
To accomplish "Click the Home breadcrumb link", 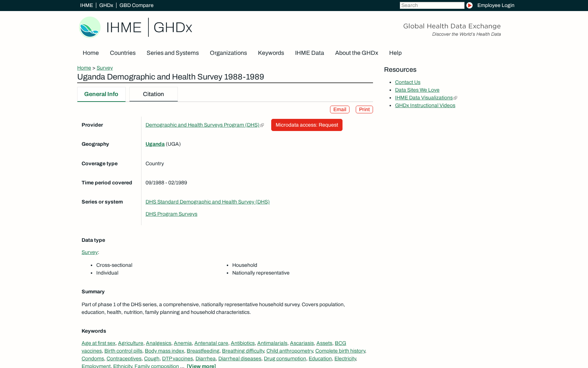I will point(84,68).
